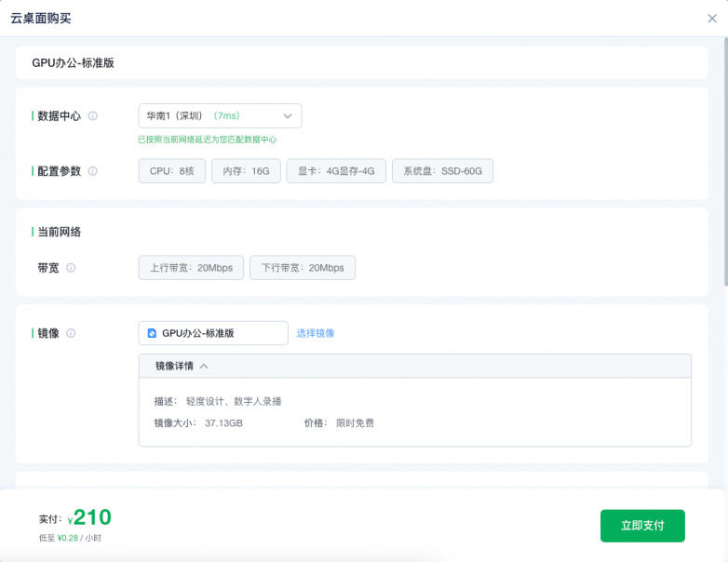Select the 内存：16G config tag
This screenshot has height=562, width=728.
coord(246,171)
